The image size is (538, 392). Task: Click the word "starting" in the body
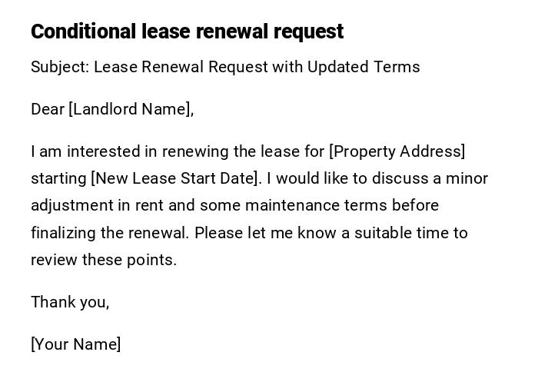point(58,178)
